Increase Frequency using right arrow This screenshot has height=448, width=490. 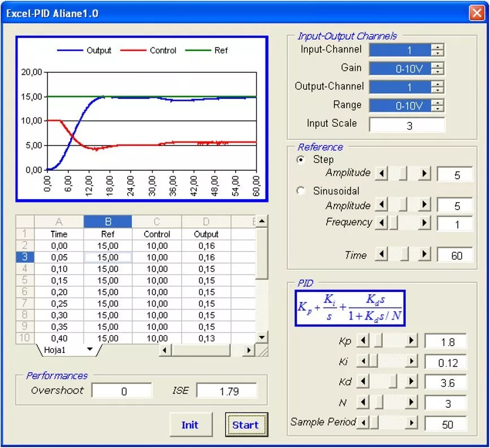click(424, 223)
